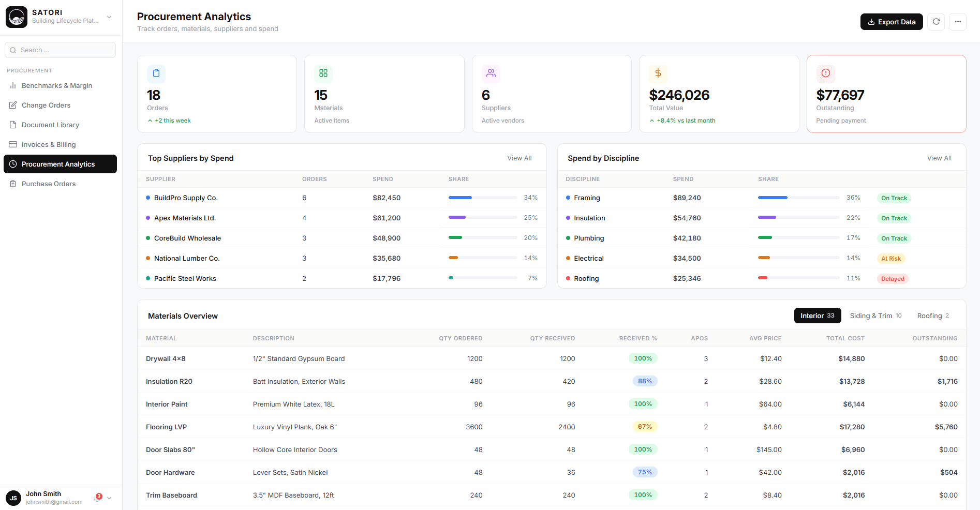The image size is (980, 510).
Task: Click the Drywall 4×8 material
Action: [166, 358]
